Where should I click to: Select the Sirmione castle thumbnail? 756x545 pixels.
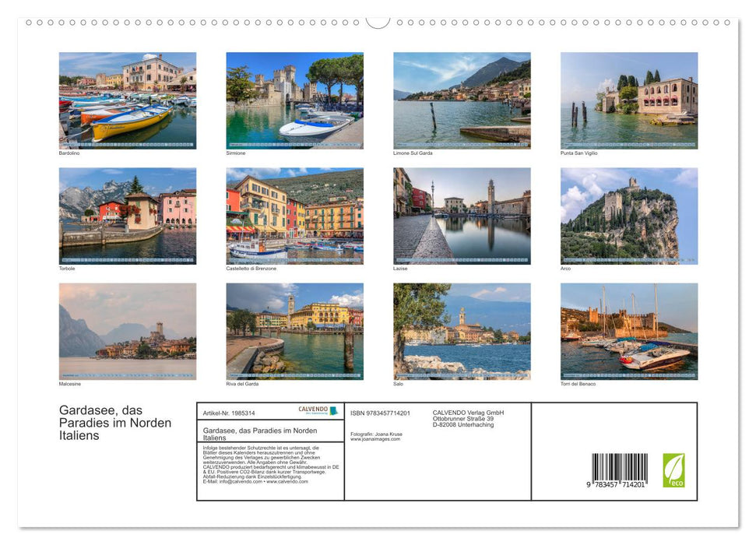pyautogui.click(x=294, y=100)
